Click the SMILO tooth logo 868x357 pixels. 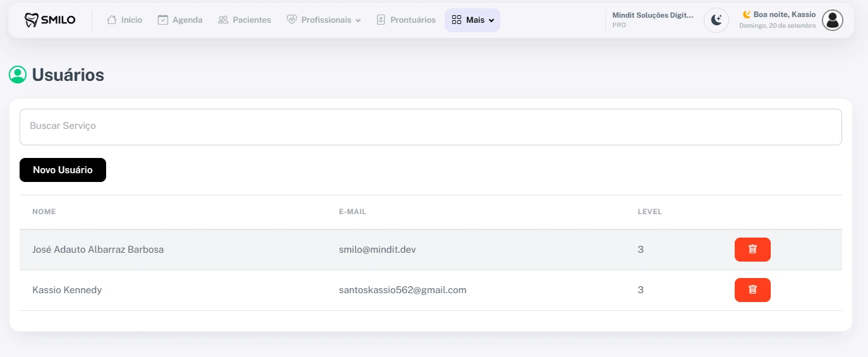(x=50, y=20)
